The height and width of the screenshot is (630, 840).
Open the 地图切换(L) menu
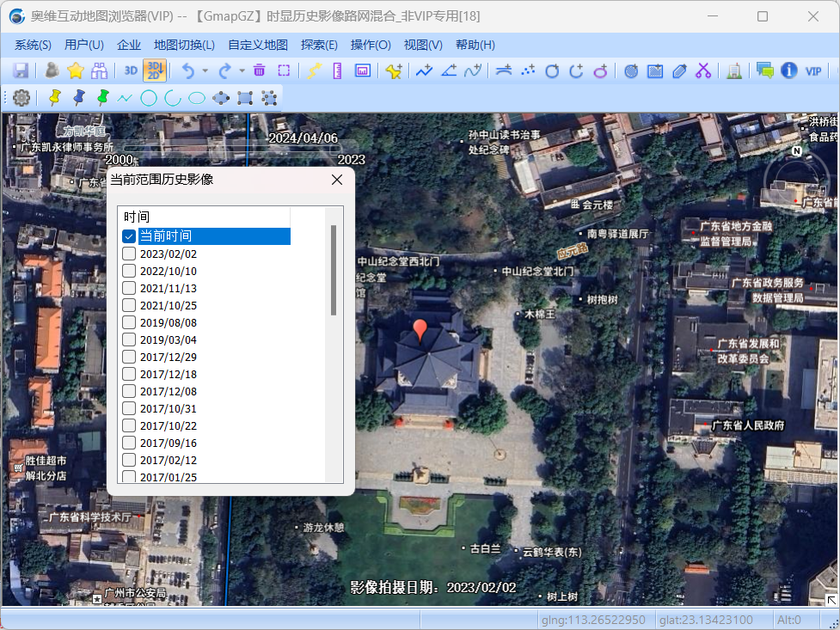(x=184, y=45)
